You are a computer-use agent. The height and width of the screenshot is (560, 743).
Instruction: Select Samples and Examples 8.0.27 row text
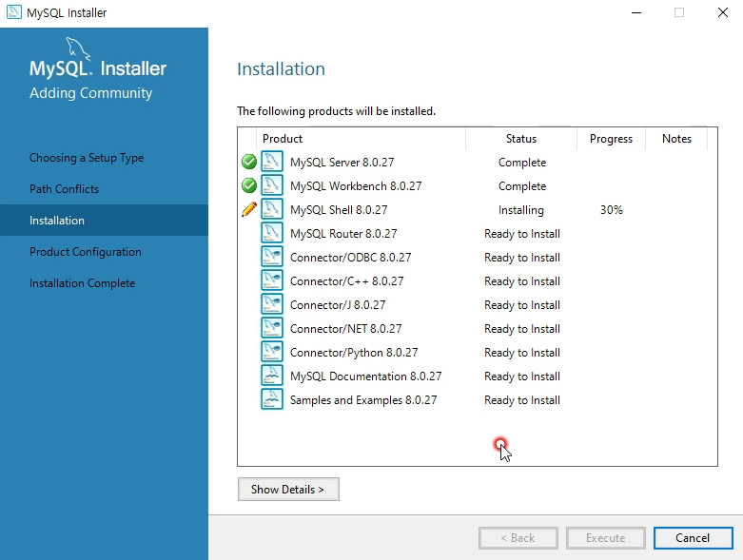tap(363, 400)
